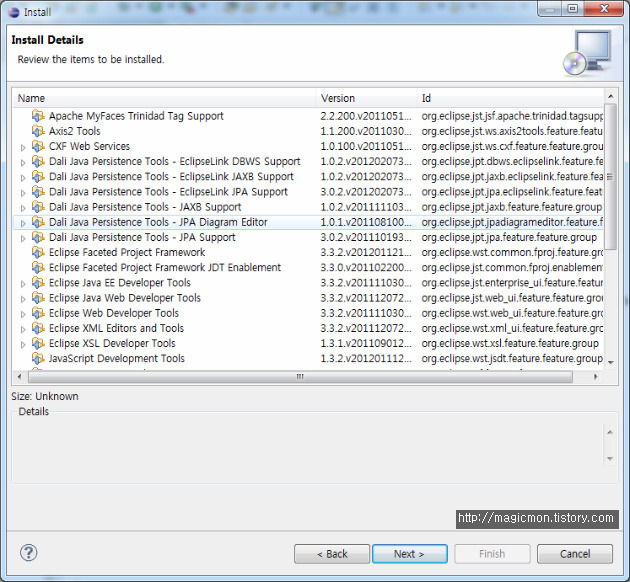The width and height of the screenshot is (630, 582).
Task: Sort by the Id column header
Action: 510,98
